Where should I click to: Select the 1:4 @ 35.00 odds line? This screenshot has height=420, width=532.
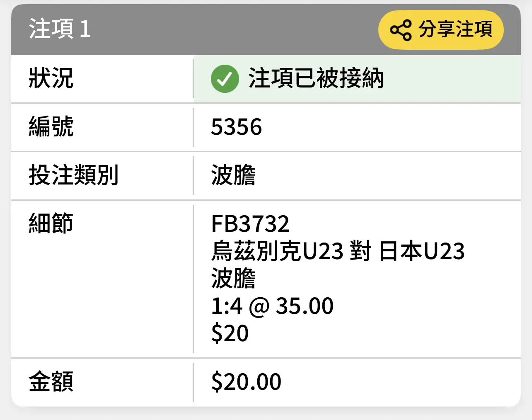(x=272, y=306)
